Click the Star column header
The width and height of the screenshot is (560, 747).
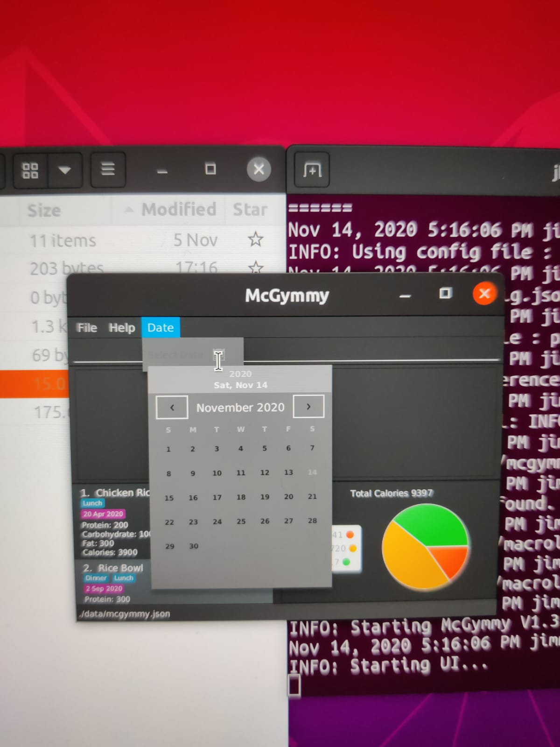250,209
